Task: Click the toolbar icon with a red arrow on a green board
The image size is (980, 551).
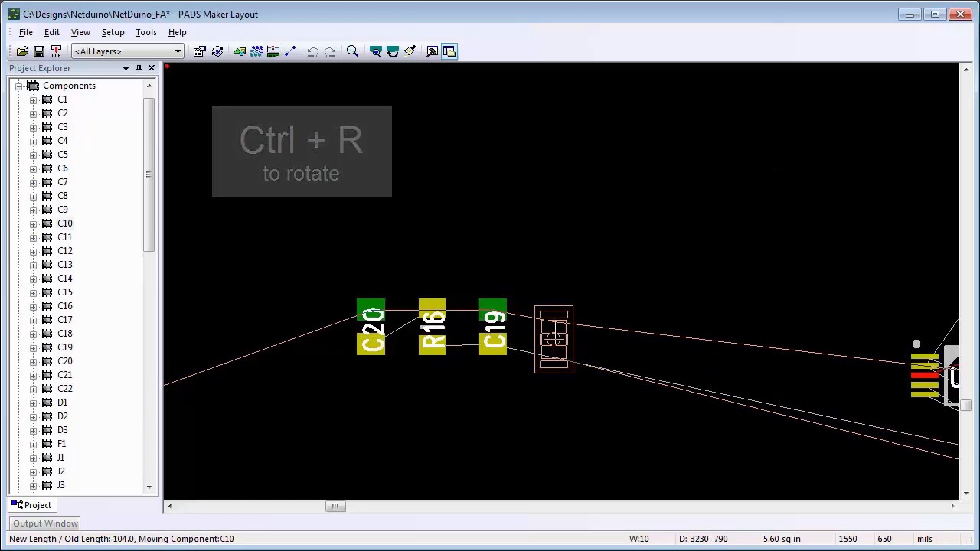Action: [273, 51]
